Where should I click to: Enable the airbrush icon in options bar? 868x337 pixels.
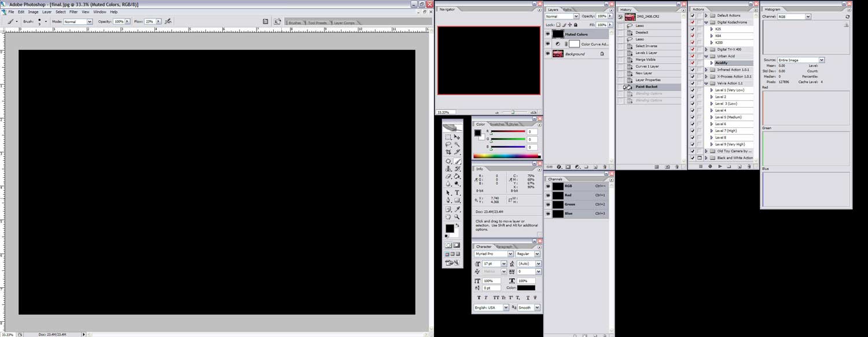click(x=168, y=21)
